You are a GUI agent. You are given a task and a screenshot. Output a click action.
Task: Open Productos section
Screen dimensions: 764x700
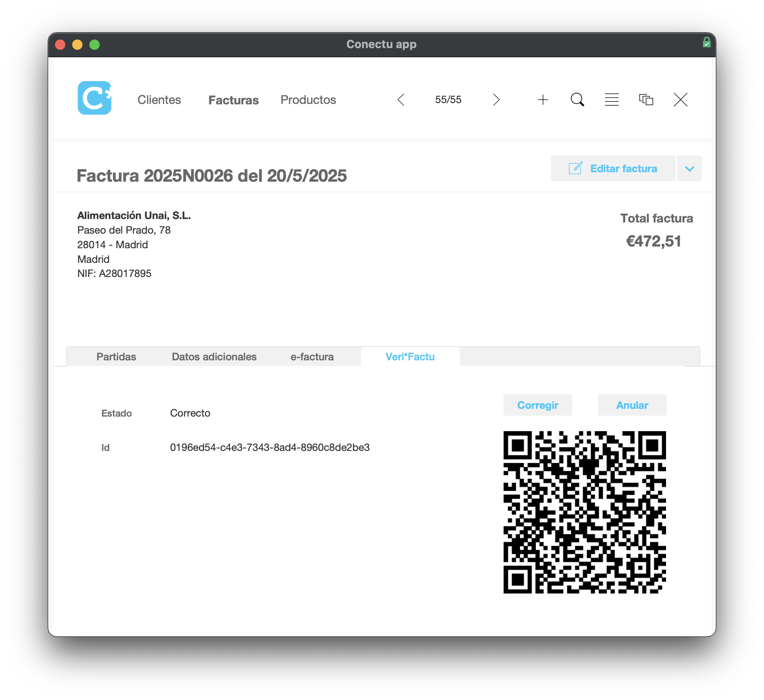pos(308,100)
